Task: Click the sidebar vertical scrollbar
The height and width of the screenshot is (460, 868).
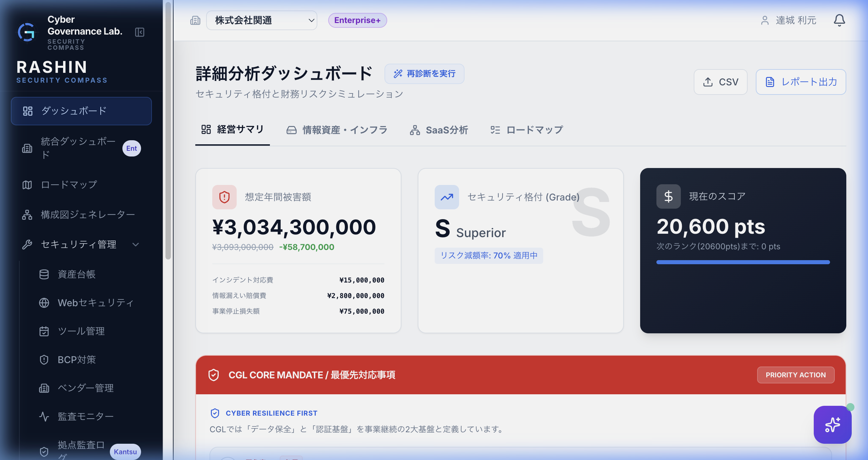Action: 168,130
